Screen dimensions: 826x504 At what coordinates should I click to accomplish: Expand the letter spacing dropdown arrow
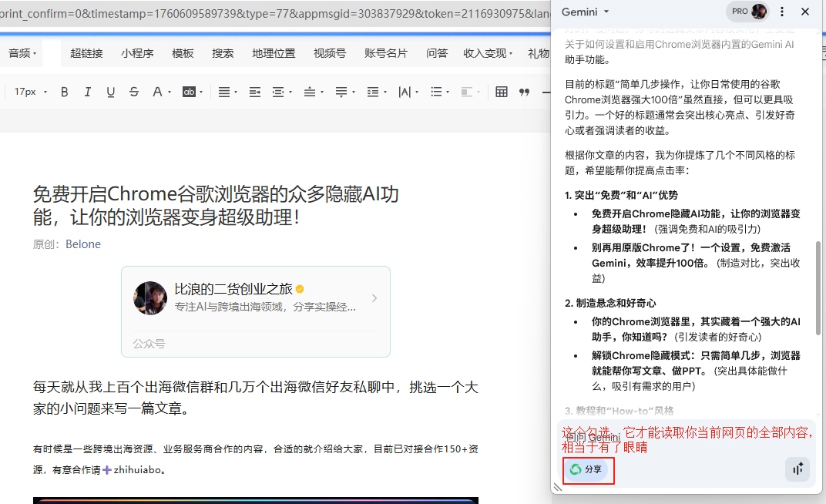click(x=417, y=92)
